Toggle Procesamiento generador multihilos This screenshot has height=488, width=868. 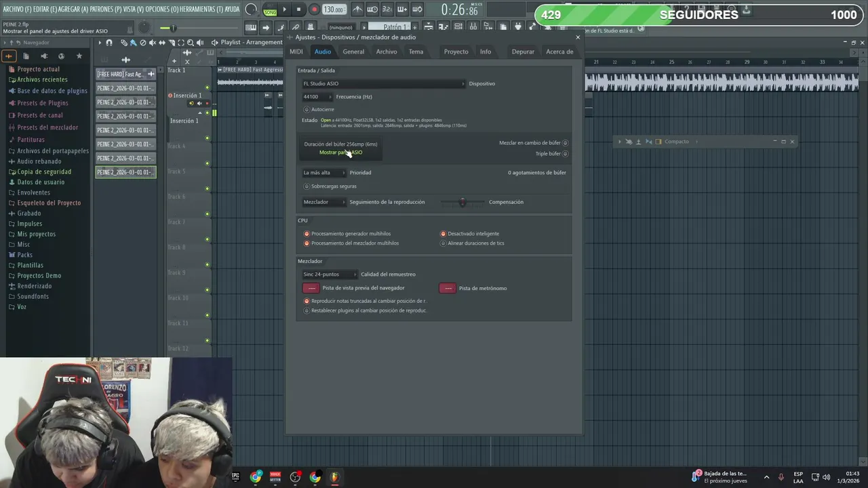(x=307, y=234)
